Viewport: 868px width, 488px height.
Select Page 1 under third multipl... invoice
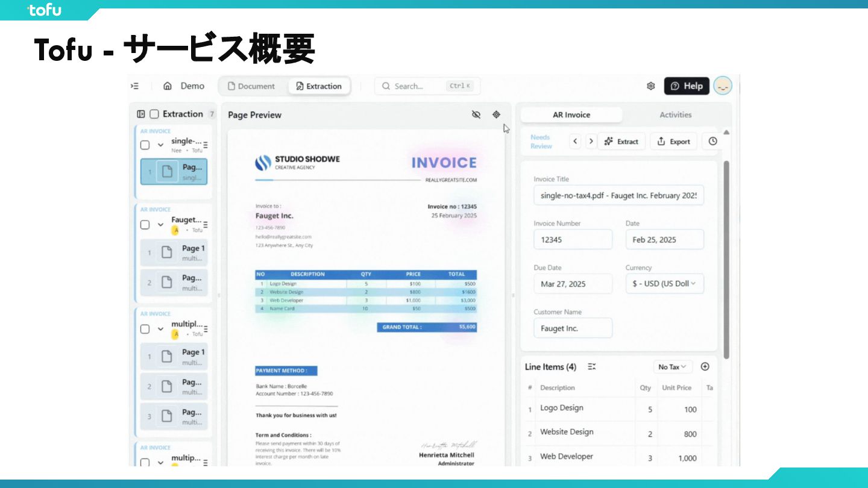click(x=174, y=357)
